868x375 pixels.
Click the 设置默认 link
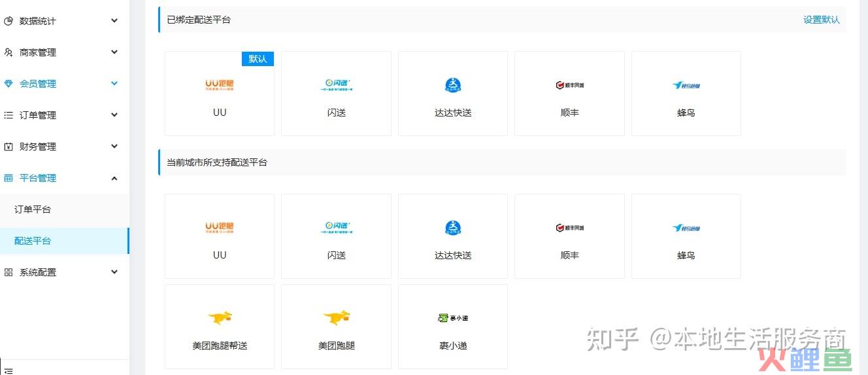coord(822,20)
